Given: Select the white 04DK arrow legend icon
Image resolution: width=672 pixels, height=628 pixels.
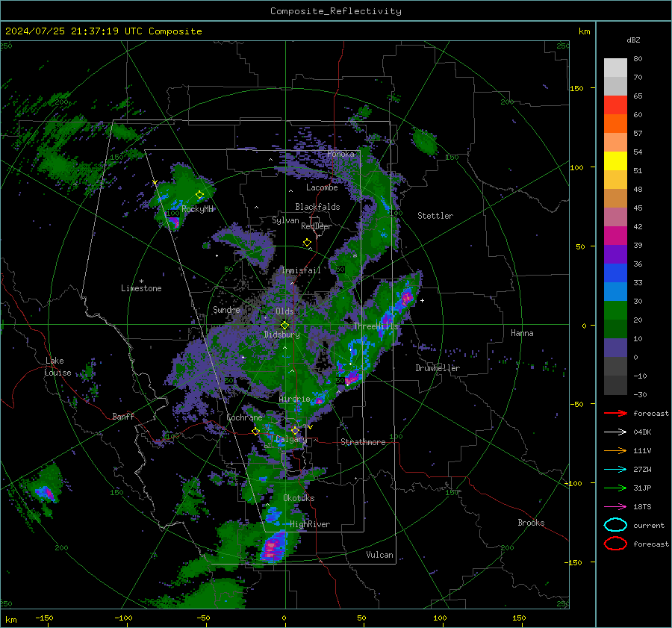Looking at the screenshot, I should [615, 432].
